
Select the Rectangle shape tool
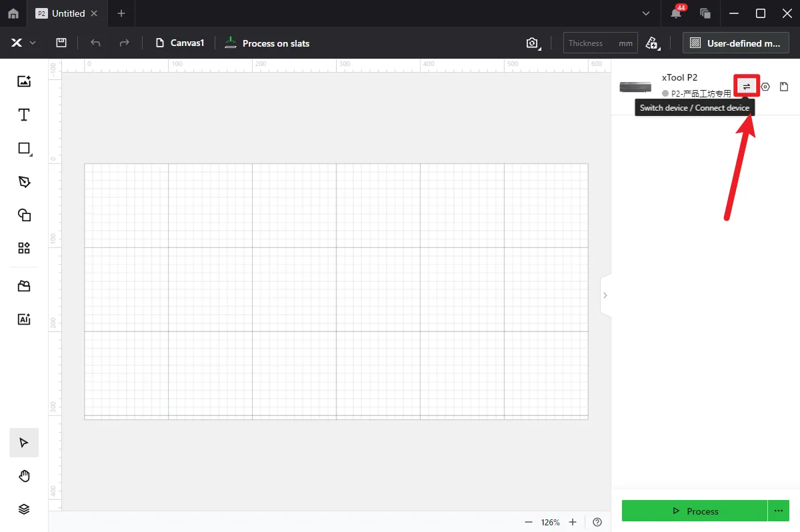click(24, 148)
